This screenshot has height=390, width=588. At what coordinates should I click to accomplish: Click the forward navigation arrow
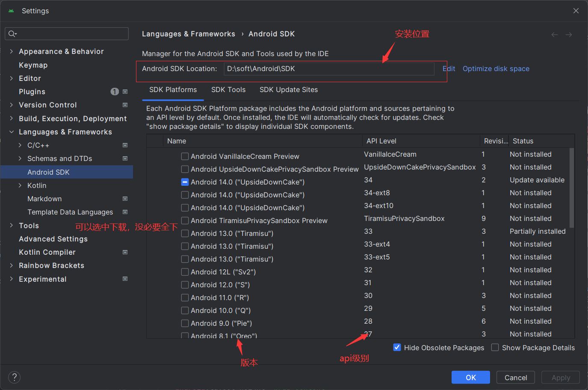pos(569,35)
